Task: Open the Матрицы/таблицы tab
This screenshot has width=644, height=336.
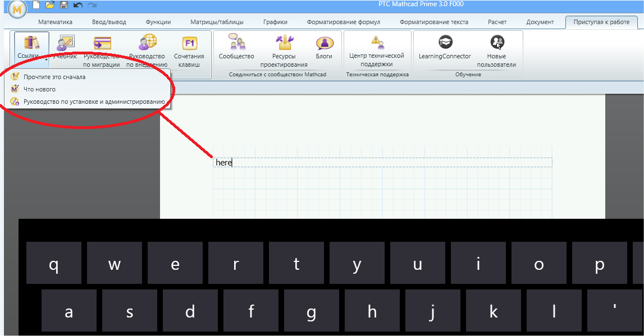Action: tap(217, 22)
